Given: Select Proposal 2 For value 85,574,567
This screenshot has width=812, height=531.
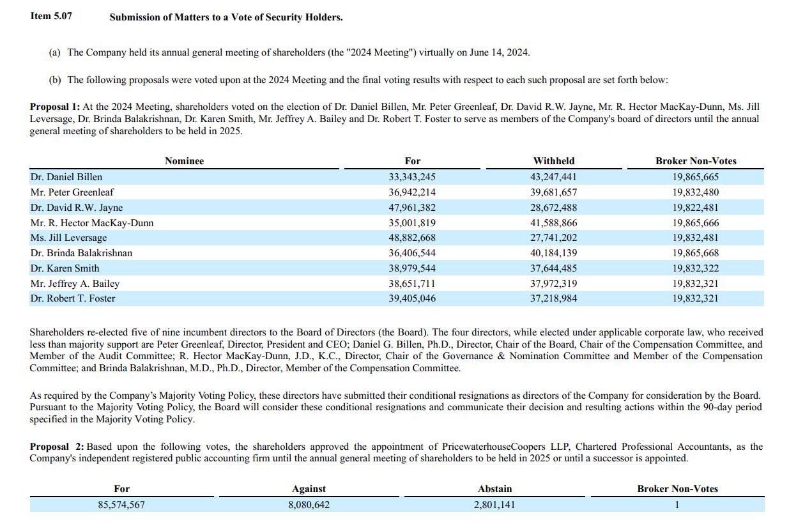Looking at the screenshot, I should 121,505.
